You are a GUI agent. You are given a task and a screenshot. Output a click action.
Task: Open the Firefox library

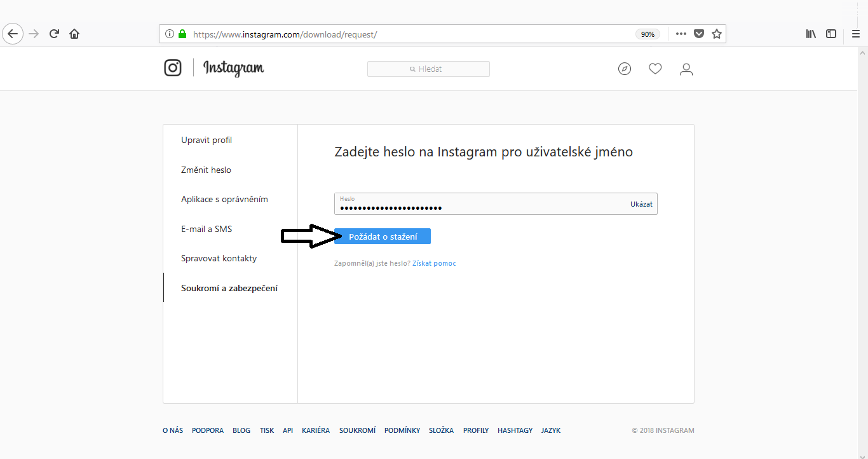point(811,34)
